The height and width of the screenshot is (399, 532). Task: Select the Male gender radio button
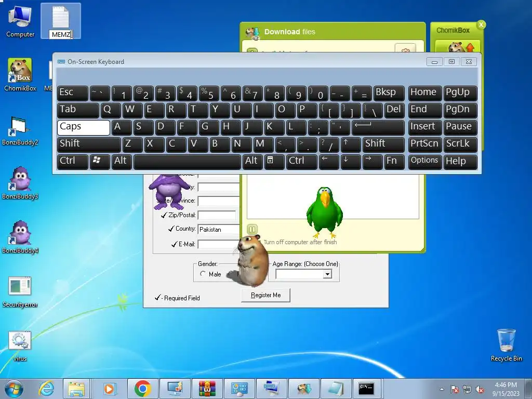(x=203, y=274)
